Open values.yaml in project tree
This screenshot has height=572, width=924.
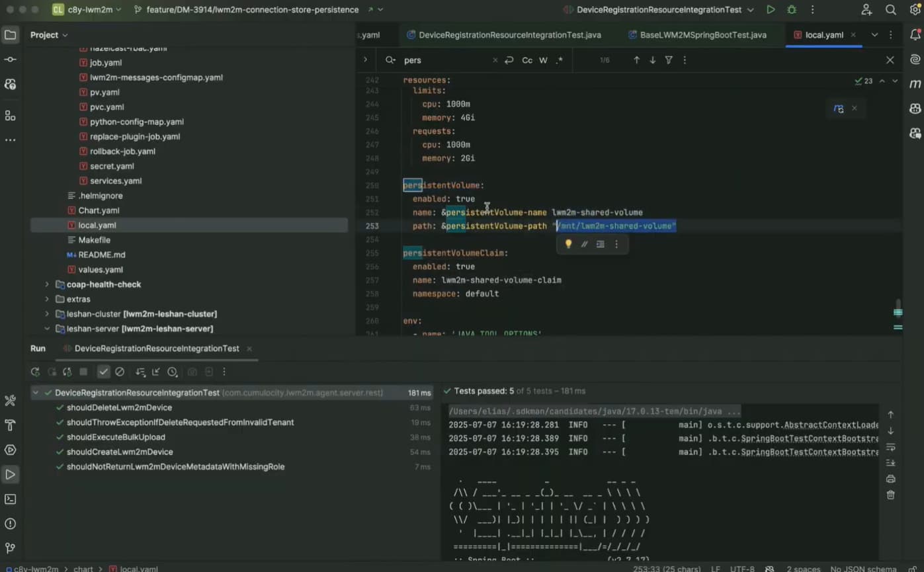101,270
